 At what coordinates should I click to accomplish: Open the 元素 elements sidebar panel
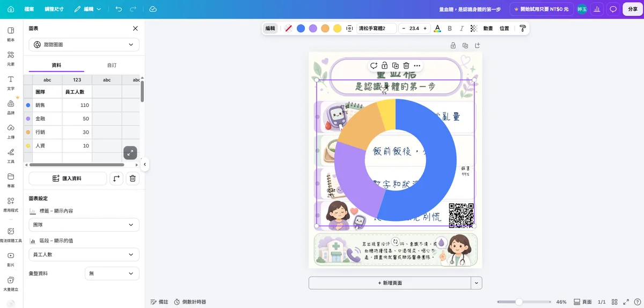click(11, 58)
